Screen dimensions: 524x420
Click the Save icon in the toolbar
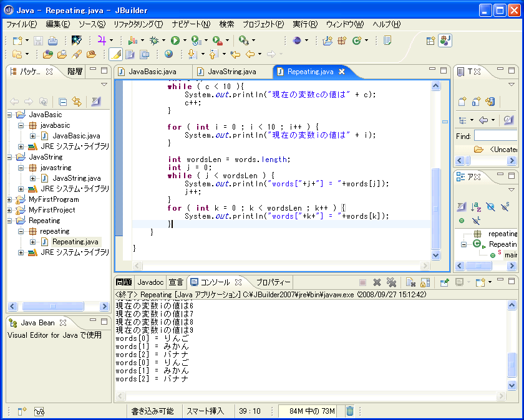click(39, 41)
